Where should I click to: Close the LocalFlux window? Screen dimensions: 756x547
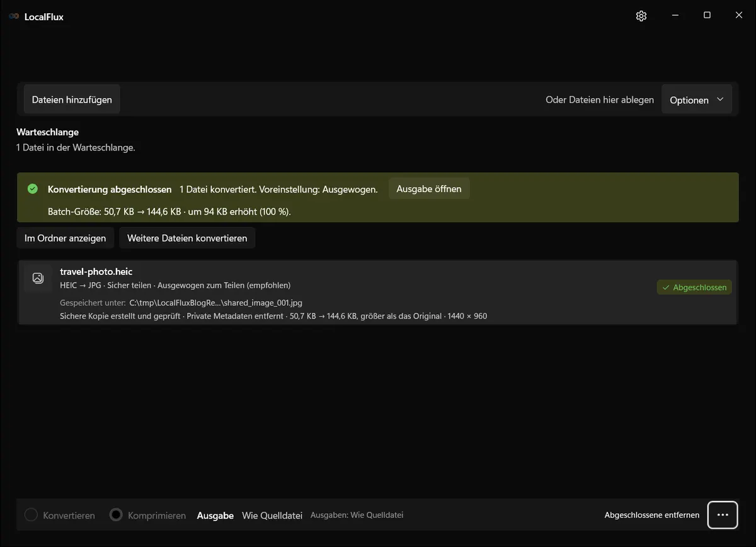pos(739,16)
